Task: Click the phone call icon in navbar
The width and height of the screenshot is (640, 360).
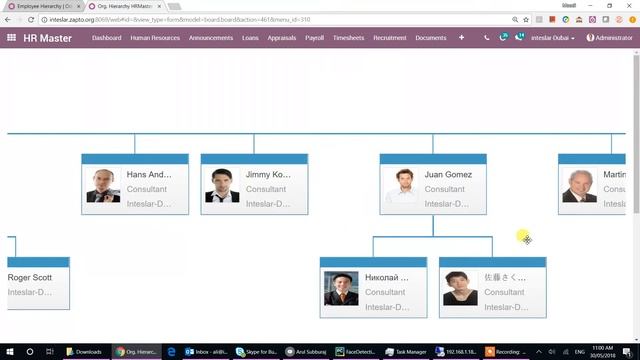Action: [487, 38]
